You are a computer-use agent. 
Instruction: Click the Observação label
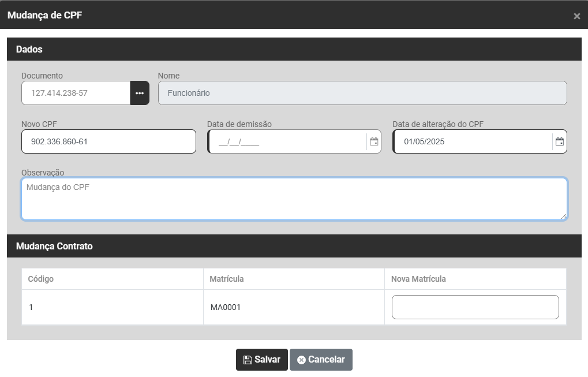[43, 173]
